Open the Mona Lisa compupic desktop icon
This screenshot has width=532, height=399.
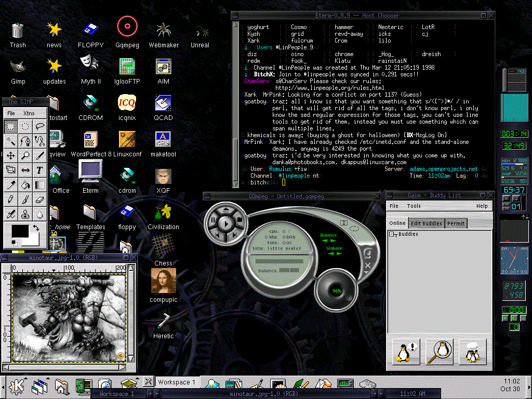click(x=164, y=285)
